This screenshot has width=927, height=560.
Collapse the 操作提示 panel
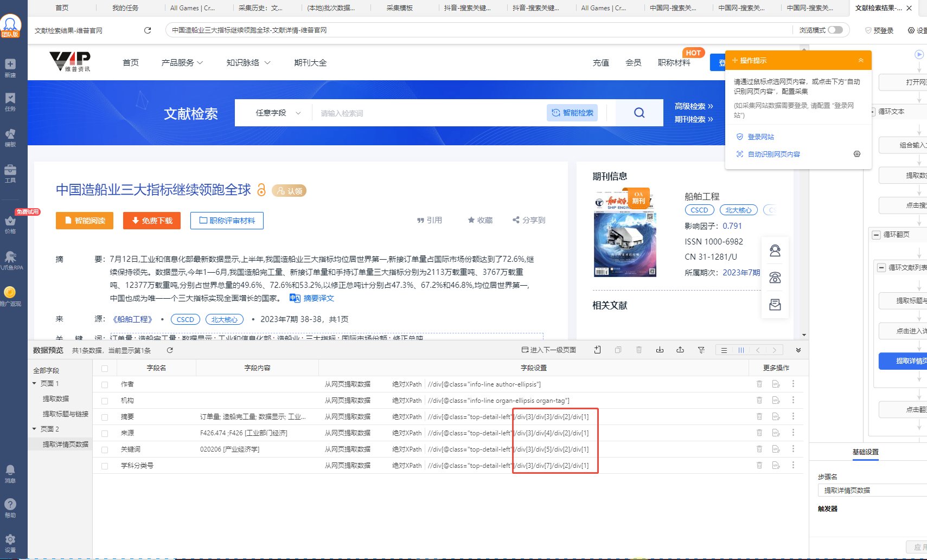tap(860, 60)
